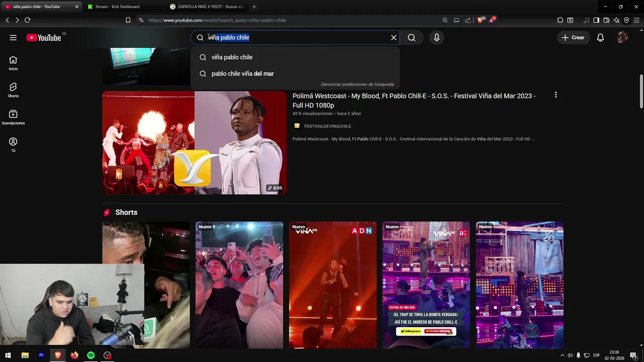Open the ADN Viña short thumbnail
This screenshot has width=644, height=362.
[333, 285]
